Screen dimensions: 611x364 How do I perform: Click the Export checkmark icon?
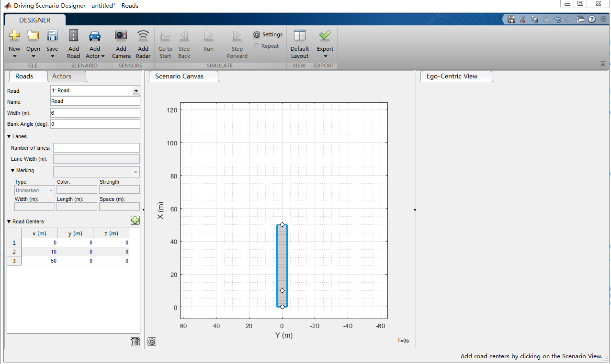(x=325, y=35)
